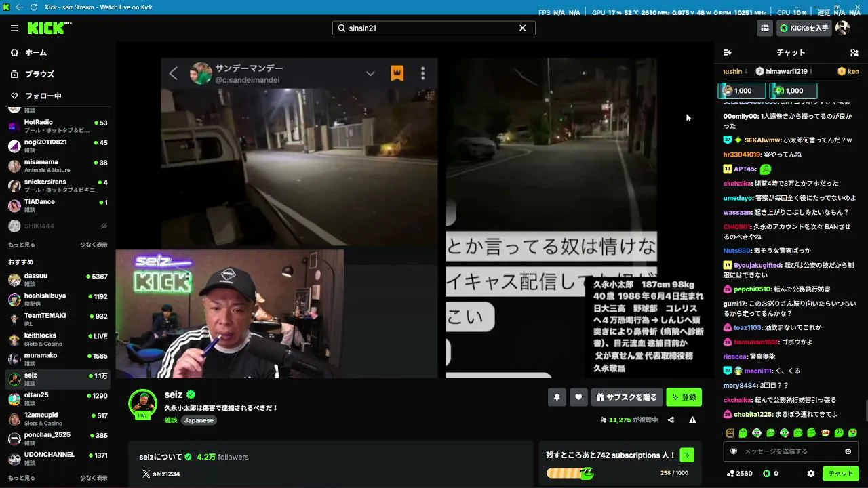The width and height of the screenshot is (868, 488).
Task: Click the search field containing sinsin21
Action: (434, 28)
